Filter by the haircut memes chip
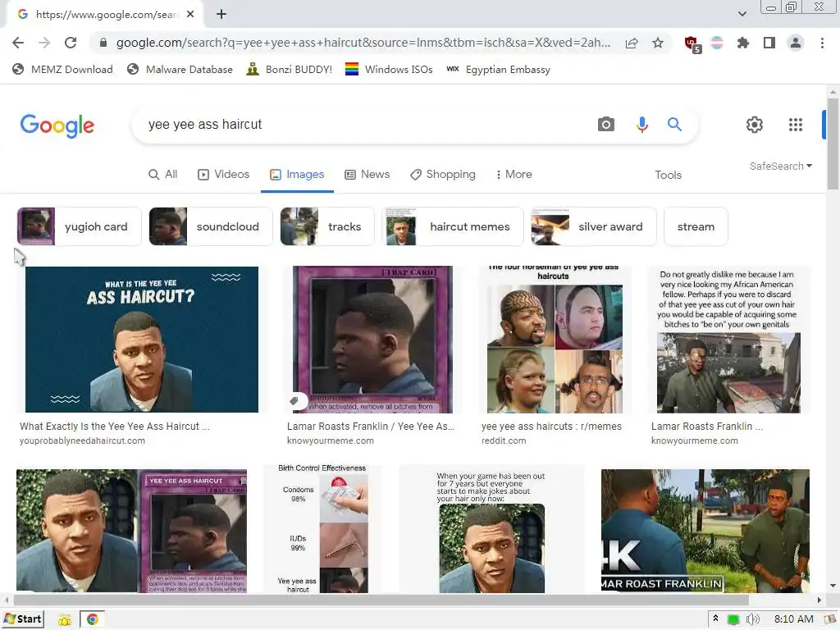 [453, 226]
